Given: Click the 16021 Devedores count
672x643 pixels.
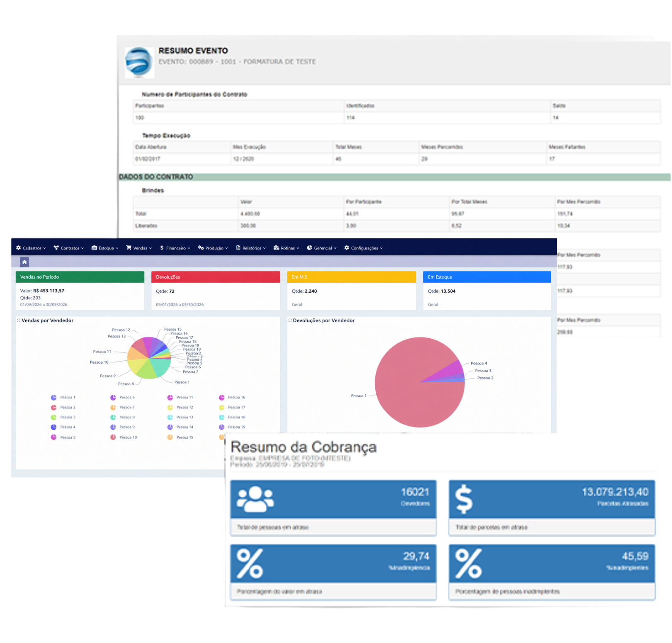Looking at the screenshot, I should [x=415, y=492].
